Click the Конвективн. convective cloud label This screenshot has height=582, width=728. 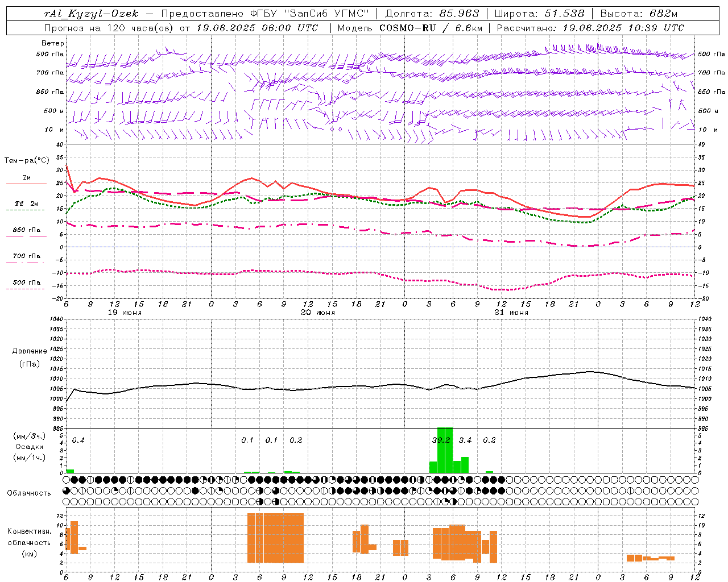pos(29,531)
